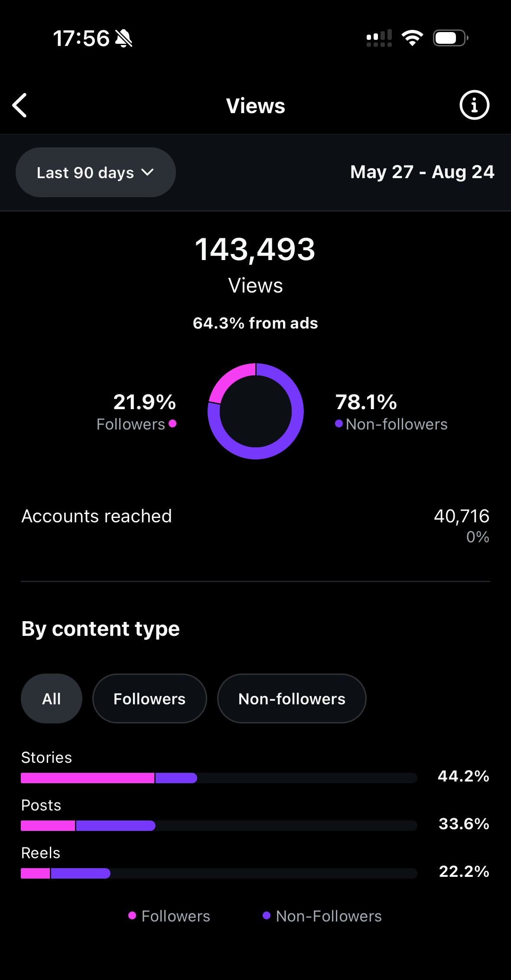The height and width of the screenshot is (980, 511).
Task: Switch to the Followers filter tab
Action: click(x=150, y=699)
